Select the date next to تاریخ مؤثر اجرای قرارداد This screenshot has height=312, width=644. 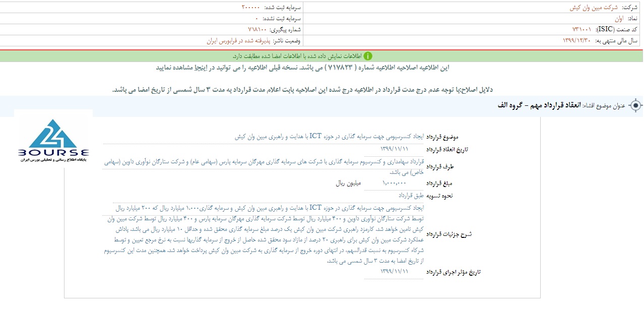395,271
